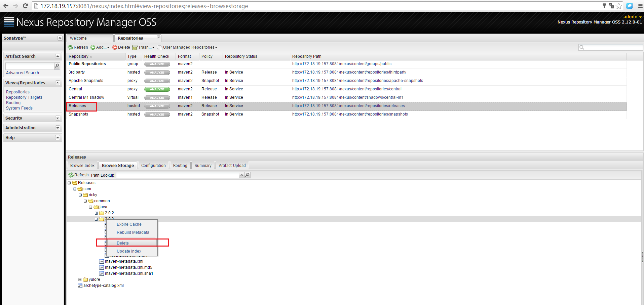Open Repository Targets in sidebar
The height and width of the screenshot is (305, 644).
coord(24,97)
